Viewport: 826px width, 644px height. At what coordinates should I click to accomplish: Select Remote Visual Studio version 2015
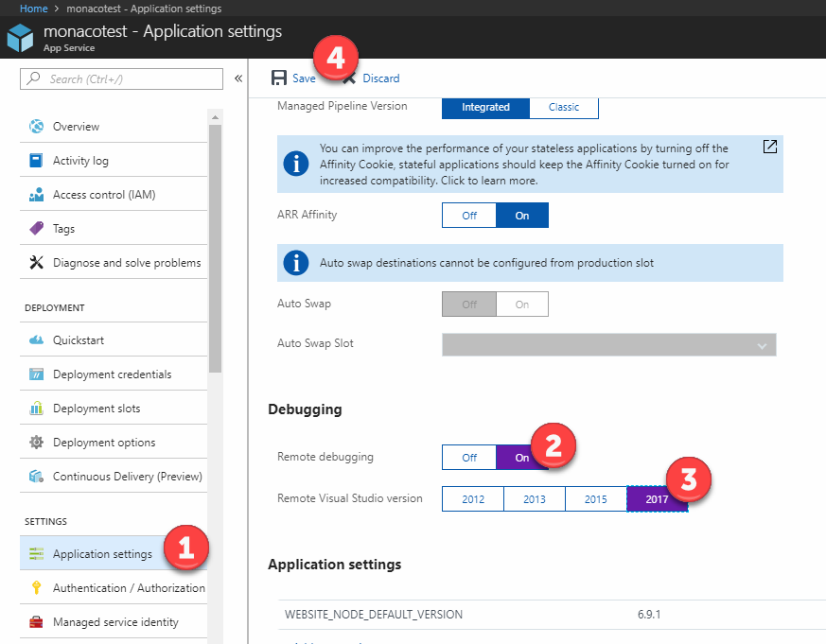596,499
